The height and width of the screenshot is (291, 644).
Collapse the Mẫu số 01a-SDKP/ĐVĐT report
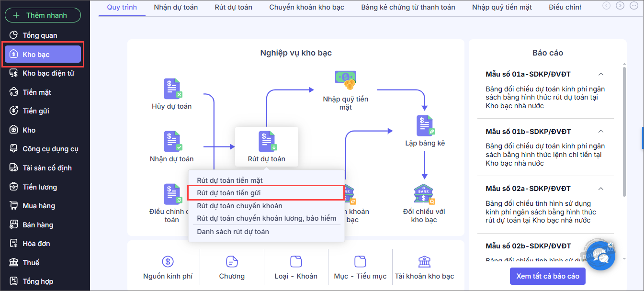click(601, 74)
